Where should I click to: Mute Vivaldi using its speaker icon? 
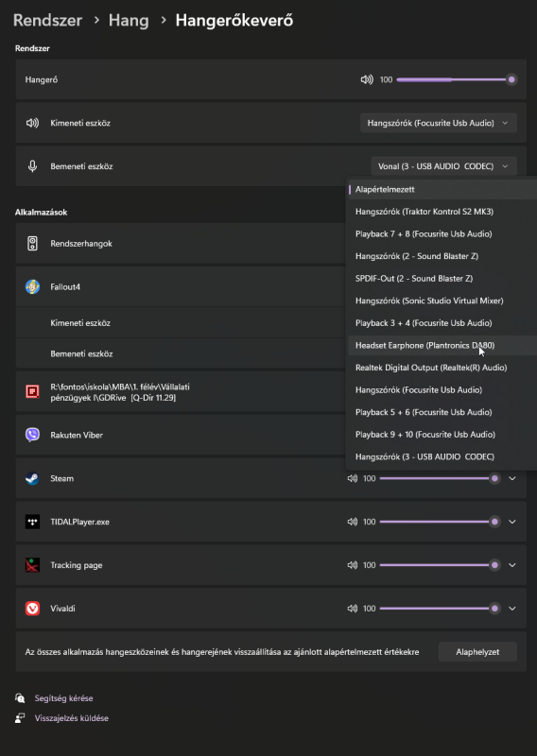353,609
